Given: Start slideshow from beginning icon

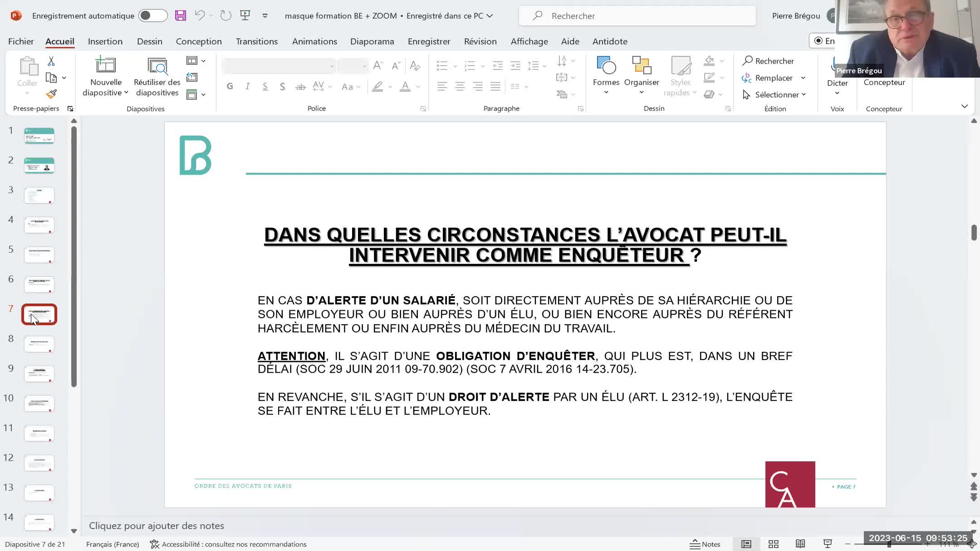Looking at the screenshot, I should [245, 15].
